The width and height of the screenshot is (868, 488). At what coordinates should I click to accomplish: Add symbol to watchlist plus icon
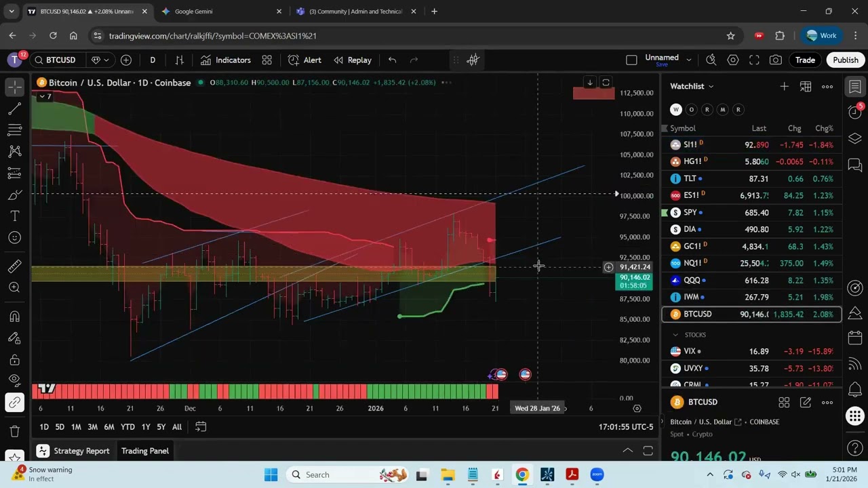pyautogui.click(x=784, y=86)
